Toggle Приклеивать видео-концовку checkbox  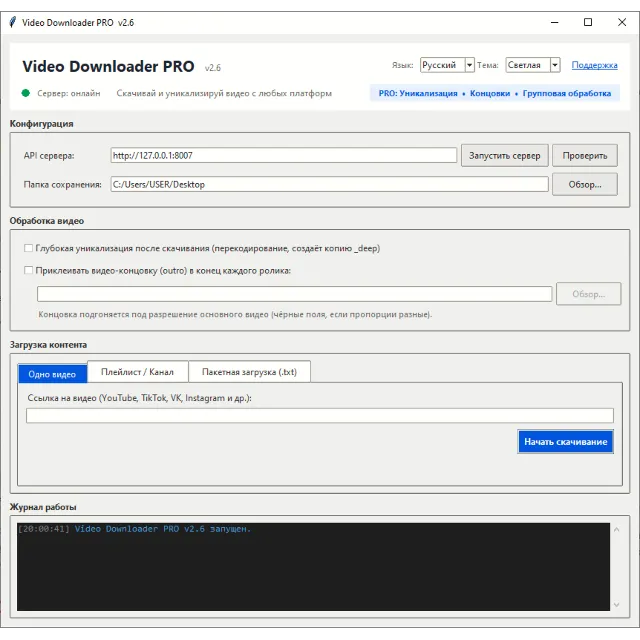pyautogui.click(x=29, y=270)
